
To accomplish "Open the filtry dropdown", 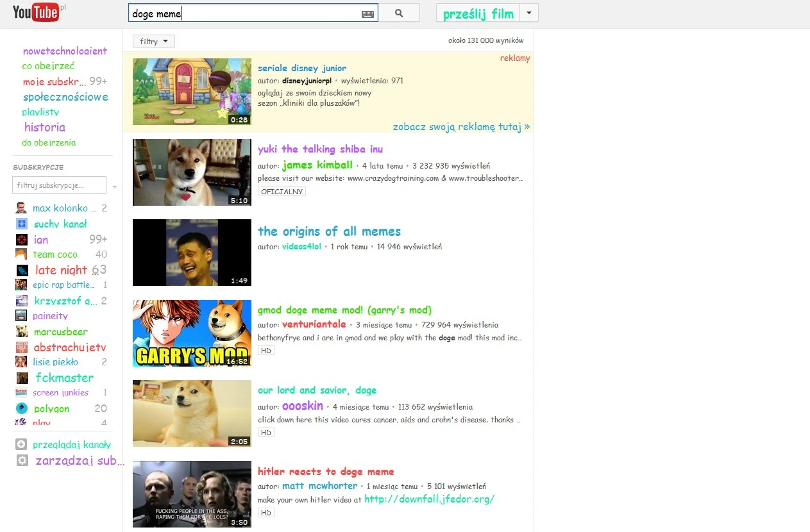I will click(153, 40).
